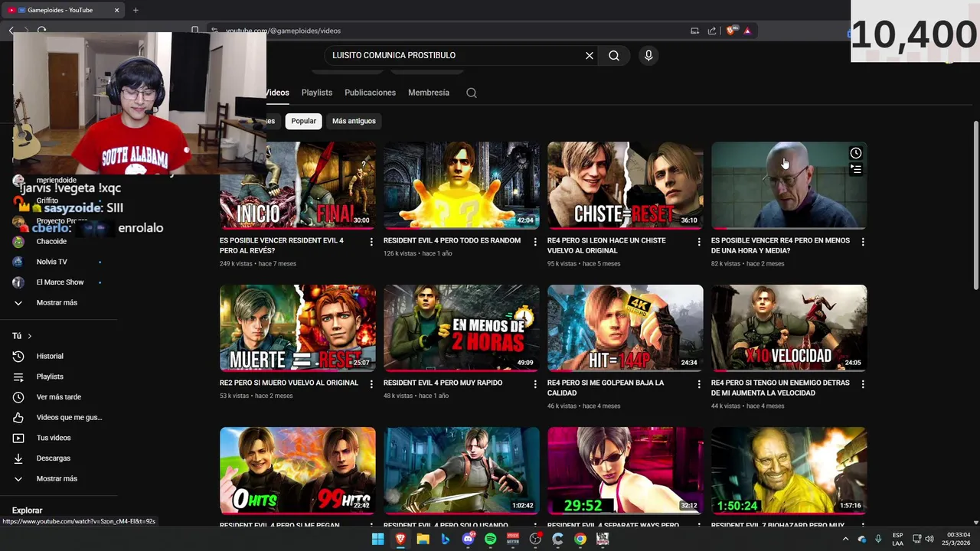Open title RE4 PERO SI ME GOLPEAN BAJA LA CALIDAD
Viewport: 980px width, 551px height.
coord(606,387)
